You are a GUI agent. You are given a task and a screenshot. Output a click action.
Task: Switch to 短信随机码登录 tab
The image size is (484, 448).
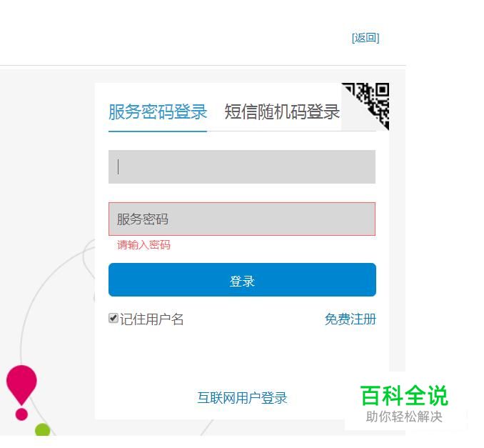282,112
